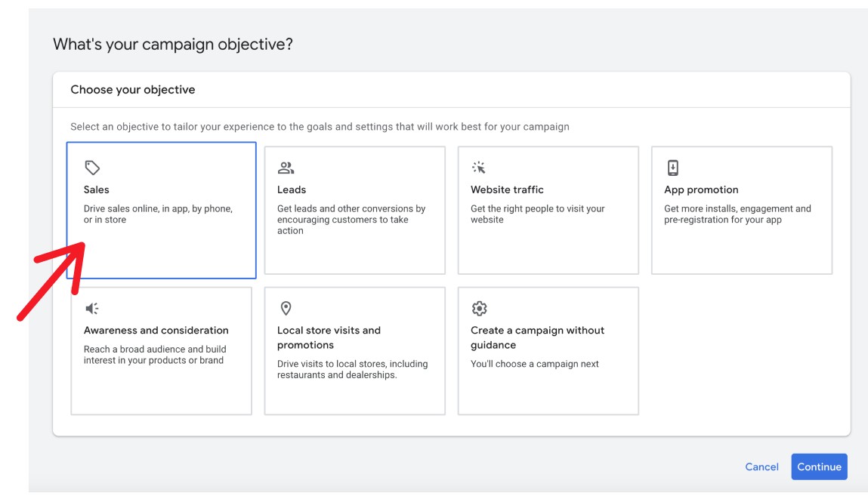Cancel the campaign objective selection
Image resolution: width=868 pixels, height=502 pixels.
coord(761,467)
